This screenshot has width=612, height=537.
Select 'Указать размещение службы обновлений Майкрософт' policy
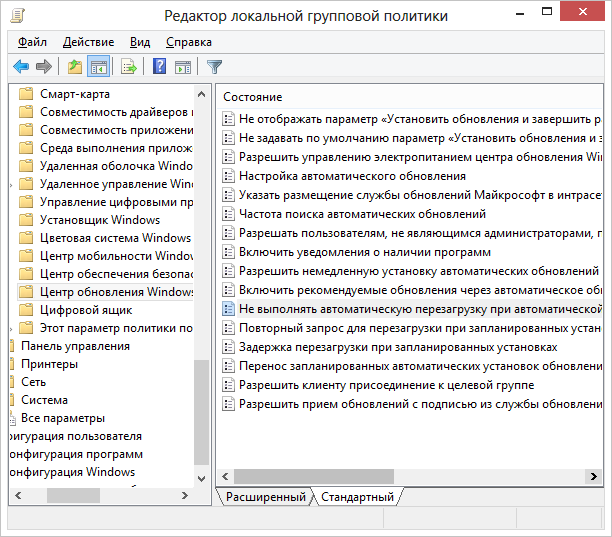pos(420,195)
